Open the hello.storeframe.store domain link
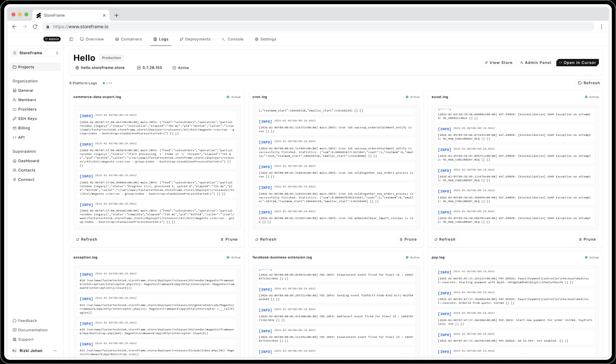Screen dimensions: 616x364 tap(102, 68)
